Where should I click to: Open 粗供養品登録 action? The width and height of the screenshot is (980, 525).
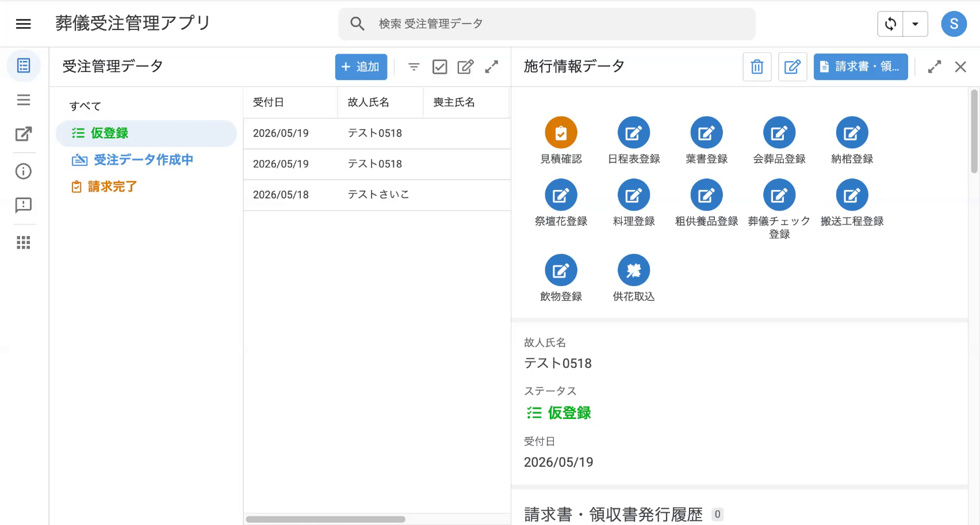pos(706,195)
